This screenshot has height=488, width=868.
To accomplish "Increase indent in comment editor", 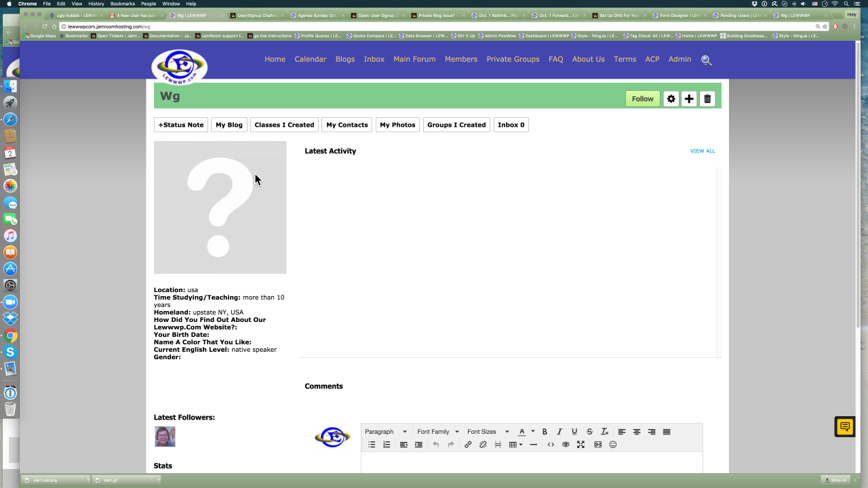I will [418, 445].
